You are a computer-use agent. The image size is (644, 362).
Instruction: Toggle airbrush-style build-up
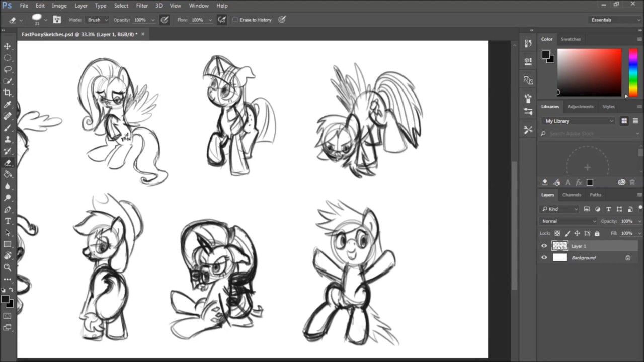click(x=222, y=20)
